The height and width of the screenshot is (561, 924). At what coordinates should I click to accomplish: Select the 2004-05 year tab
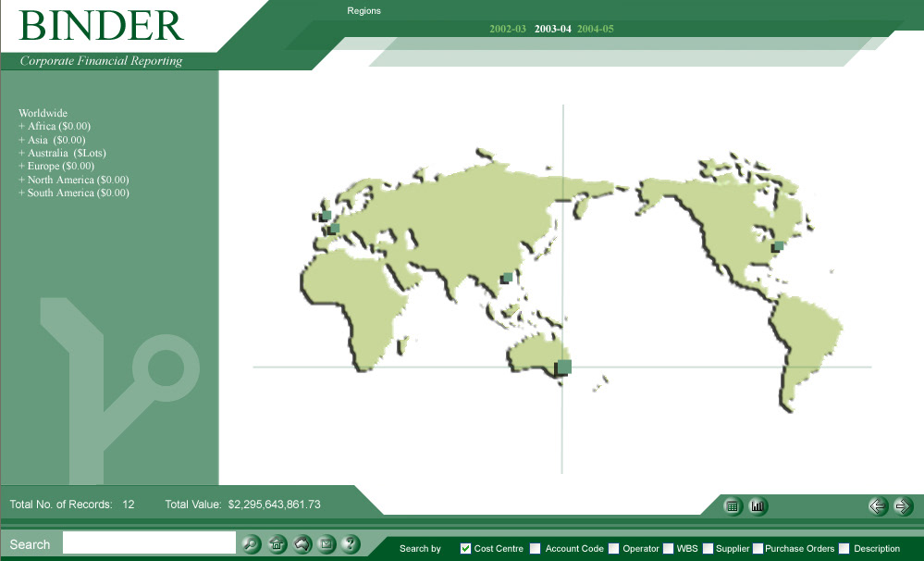tap(595, 29)
